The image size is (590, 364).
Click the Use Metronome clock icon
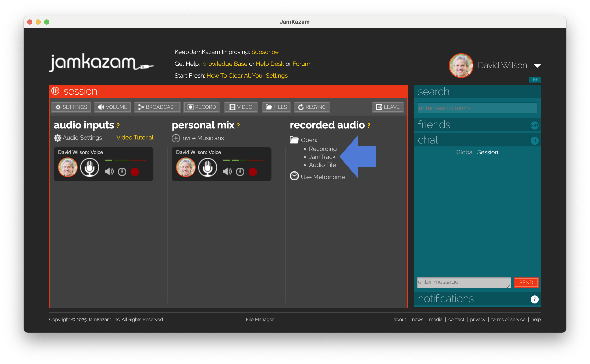[294, 176]
